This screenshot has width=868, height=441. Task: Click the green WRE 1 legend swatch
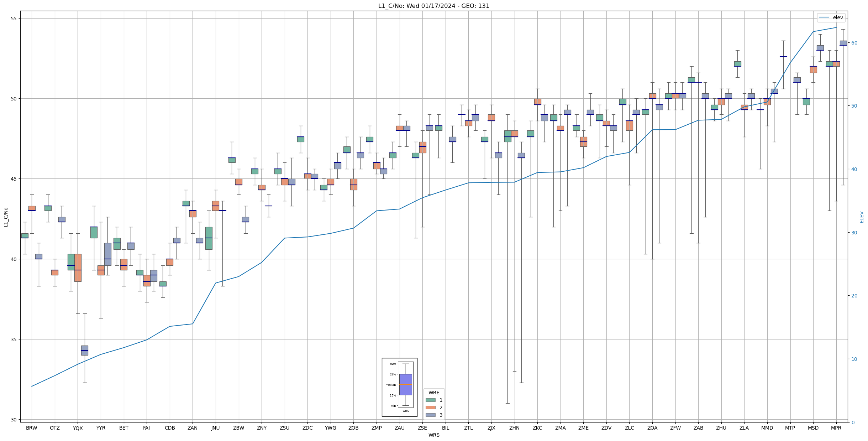[x=430, y=400]
